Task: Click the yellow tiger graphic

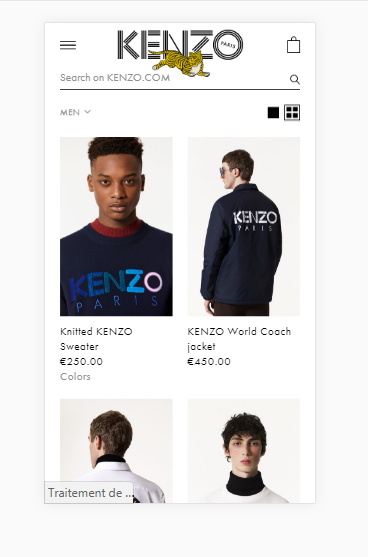Action: [x=179, y=63]
